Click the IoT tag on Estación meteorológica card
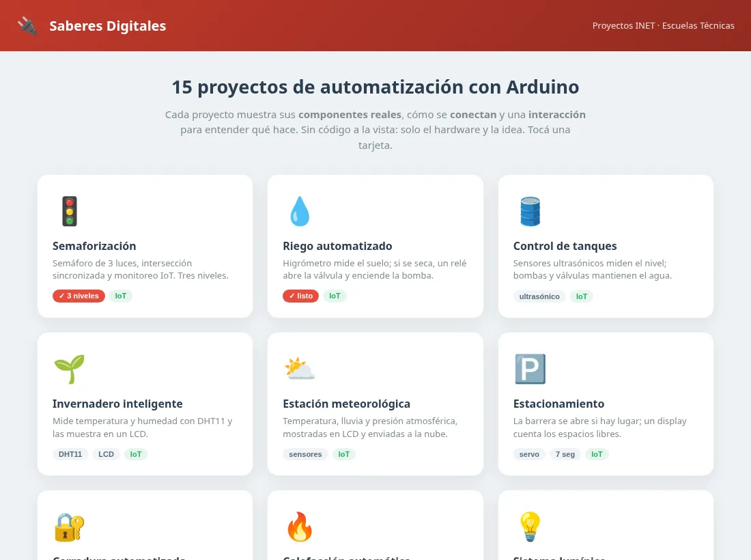The image size is (751, 560). point(344,454)
